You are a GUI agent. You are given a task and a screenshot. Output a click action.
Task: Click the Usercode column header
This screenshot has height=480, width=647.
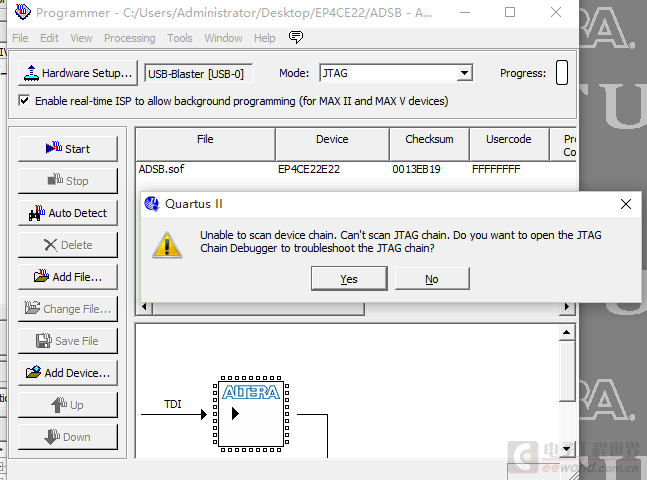coord(509,144)
